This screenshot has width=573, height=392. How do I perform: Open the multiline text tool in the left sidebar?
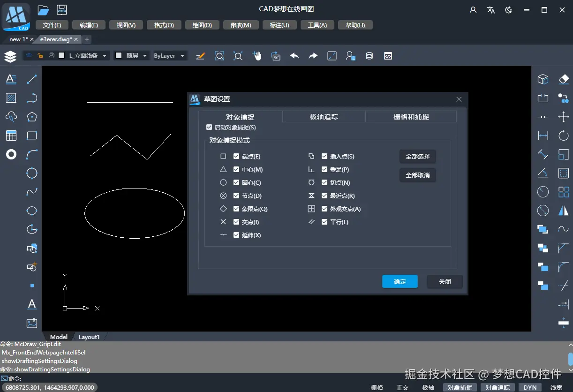click(11, 79)
